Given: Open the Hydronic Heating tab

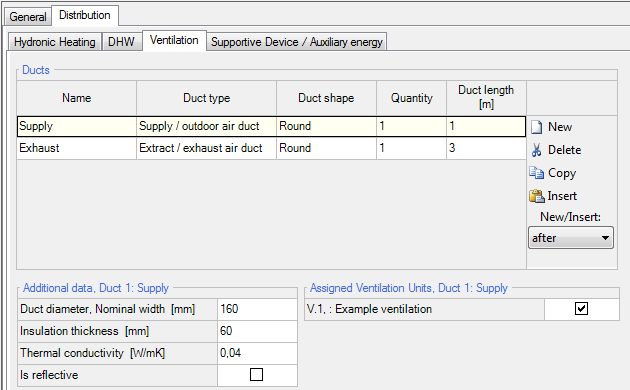Looking at the screenshot, I should pyautogui.click(x=55, y=42).
